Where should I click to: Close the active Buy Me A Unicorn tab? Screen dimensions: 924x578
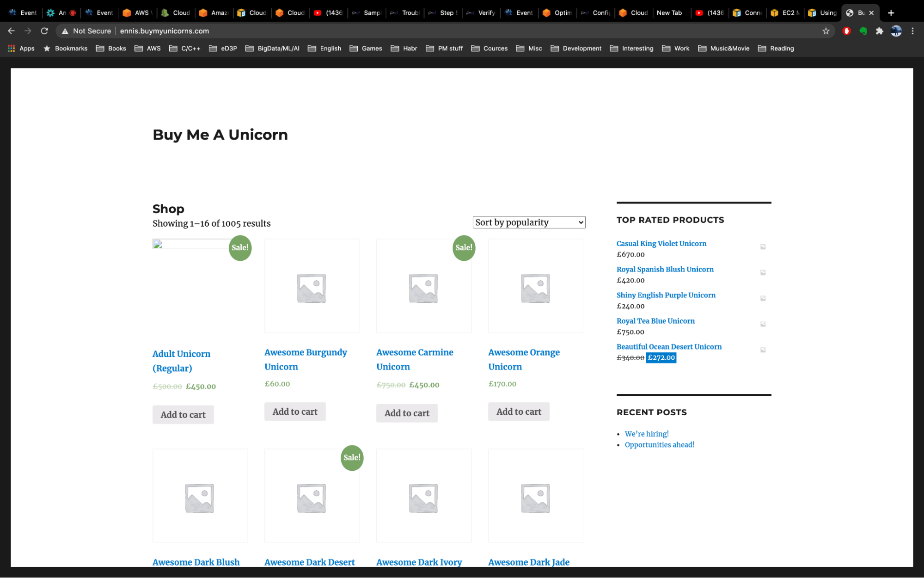coord(871,13)
